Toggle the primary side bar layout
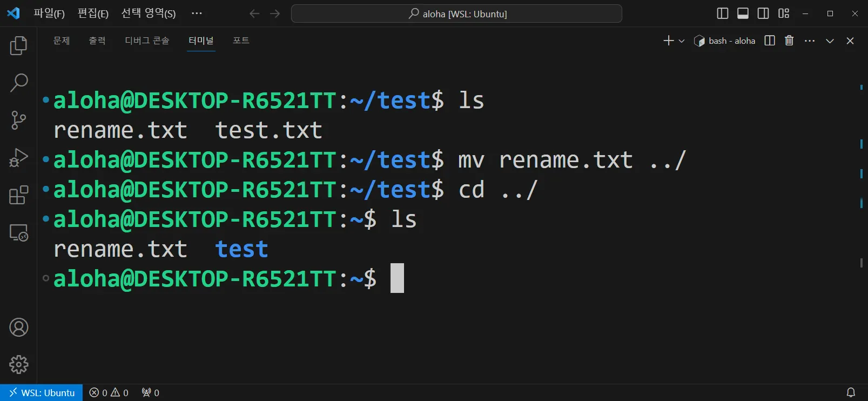Image resolution: width=868 pixels, height=401 pixels. pyautogui.click(x=722, y=14)
